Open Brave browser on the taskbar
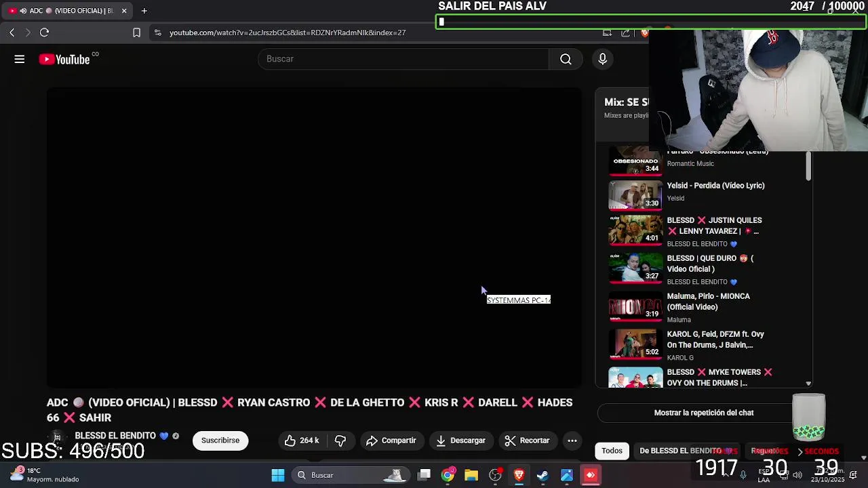This screenshot has width=868, height=488. [519, 475]
